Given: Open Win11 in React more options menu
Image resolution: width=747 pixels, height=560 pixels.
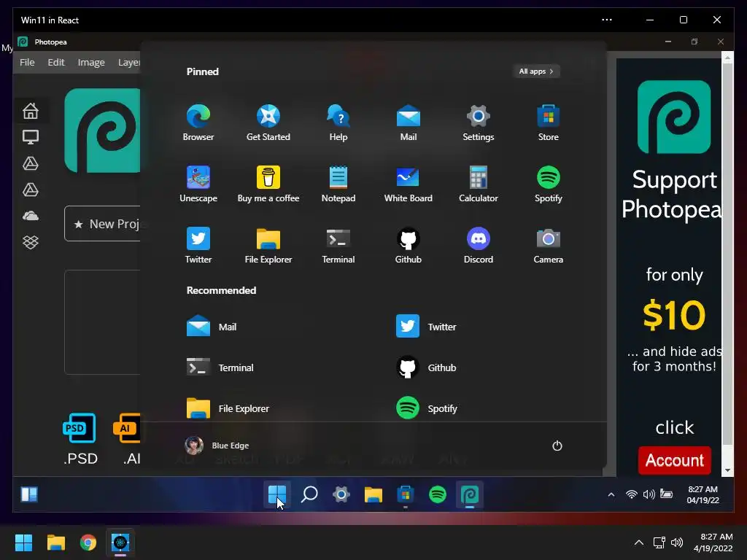Looking at the screenshot, I should [x=606, y=20].
